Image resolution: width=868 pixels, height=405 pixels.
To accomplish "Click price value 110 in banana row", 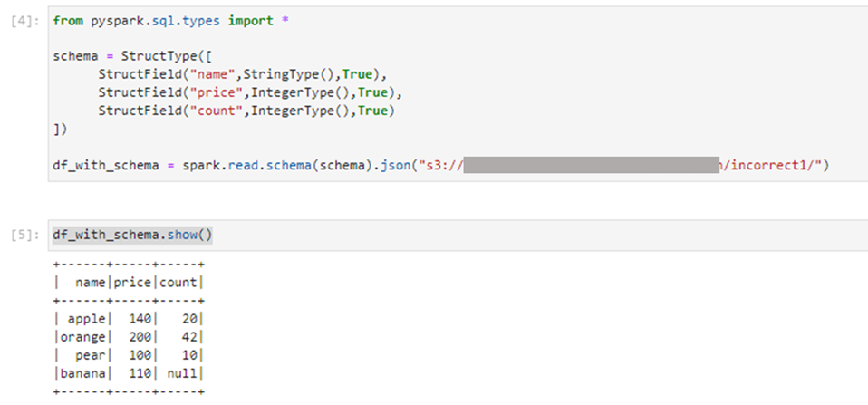I will tap(140, 373).
